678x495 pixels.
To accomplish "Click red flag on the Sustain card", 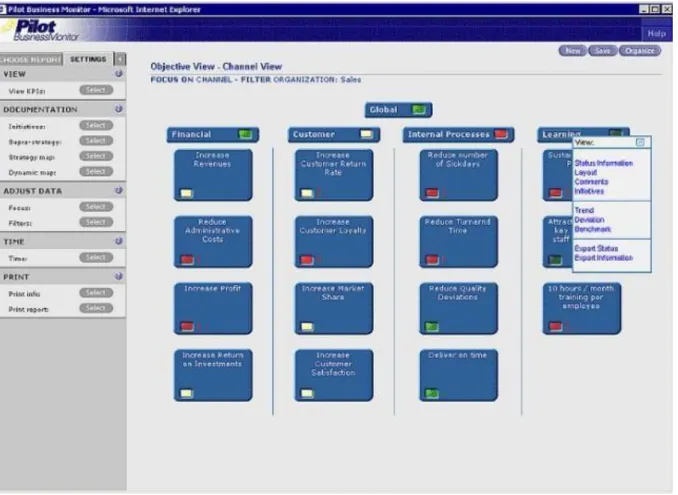I will [555, 193].
